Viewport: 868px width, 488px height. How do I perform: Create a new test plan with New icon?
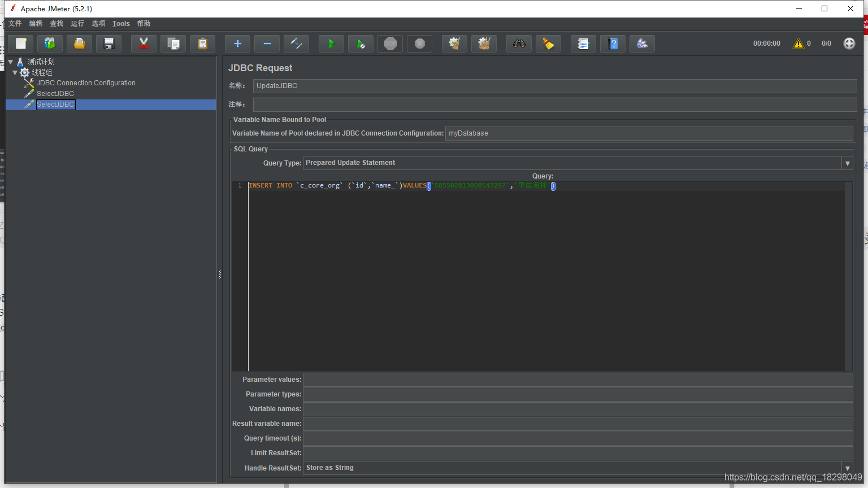[21, 43]
